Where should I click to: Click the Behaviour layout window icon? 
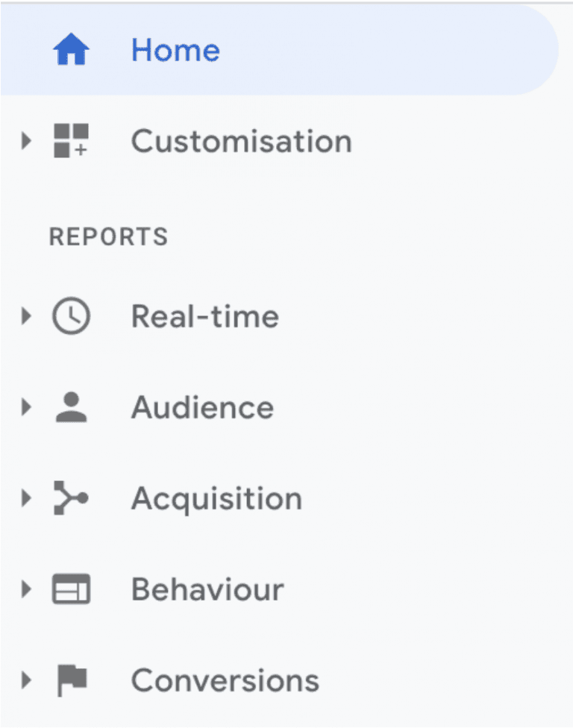click(x=71, y=589)
